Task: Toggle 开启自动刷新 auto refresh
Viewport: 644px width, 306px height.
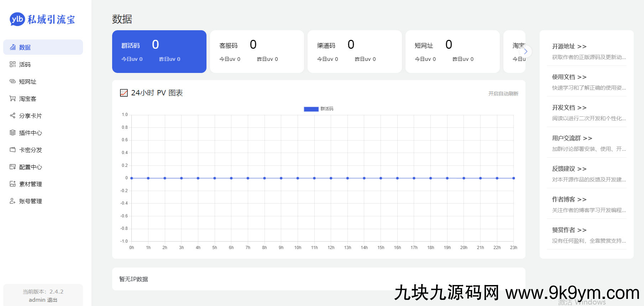Action: tap(503, 94)
